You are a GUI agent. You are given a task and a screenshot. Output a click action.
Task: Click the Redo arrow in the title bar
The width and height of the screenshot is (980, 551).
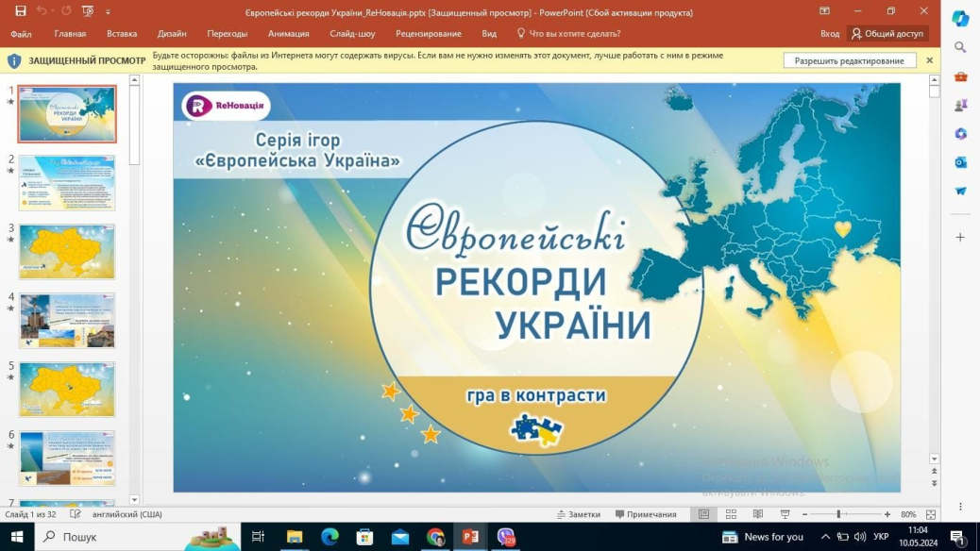click(66, 11)
